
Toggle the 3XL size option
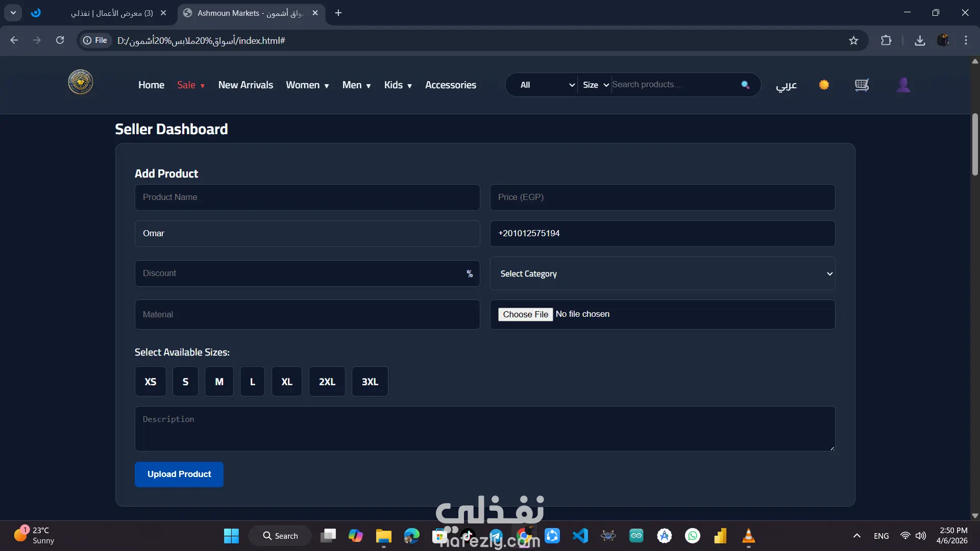370,382
